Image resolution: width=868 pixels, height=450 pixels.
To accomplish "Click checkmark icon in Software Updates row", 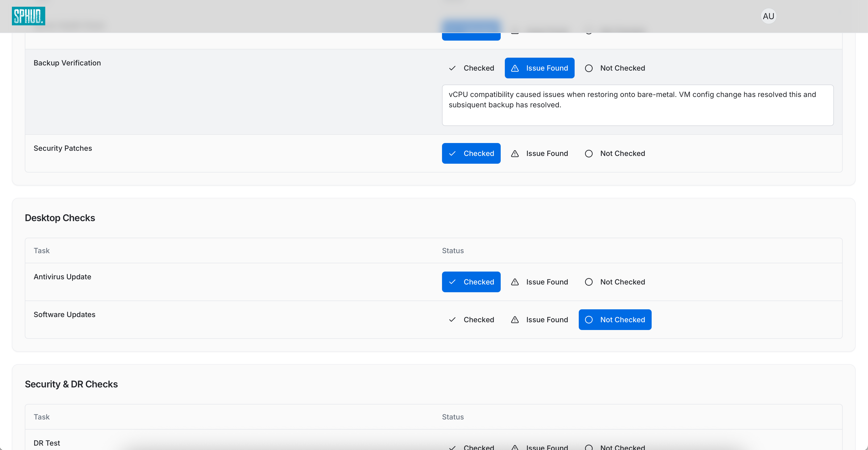I will (452, 320).
